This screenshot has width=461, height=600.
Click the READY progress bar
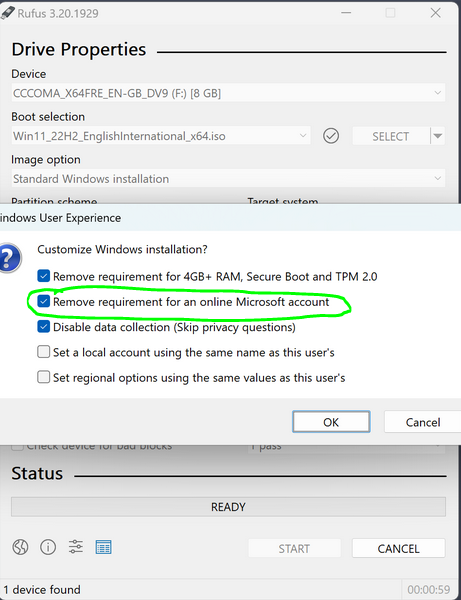coord(228,507)
